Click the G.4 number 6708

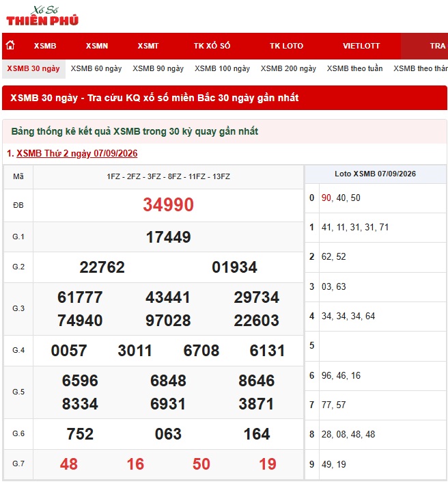coord(201,351)
